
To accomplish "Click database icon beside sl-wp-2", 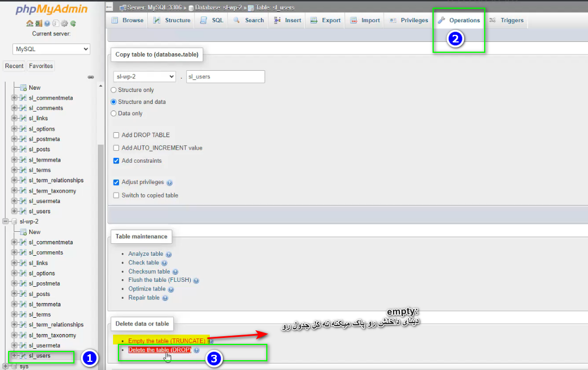I will (14, 221).
